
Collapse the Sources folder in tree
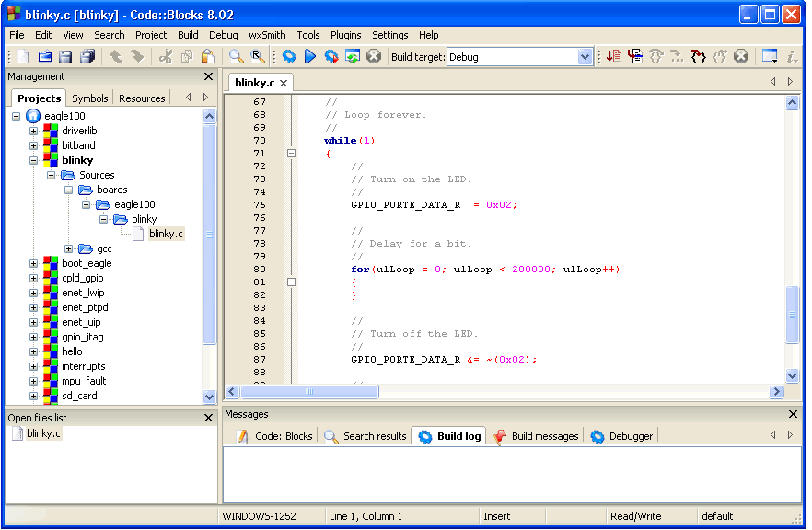pos(52,175)
